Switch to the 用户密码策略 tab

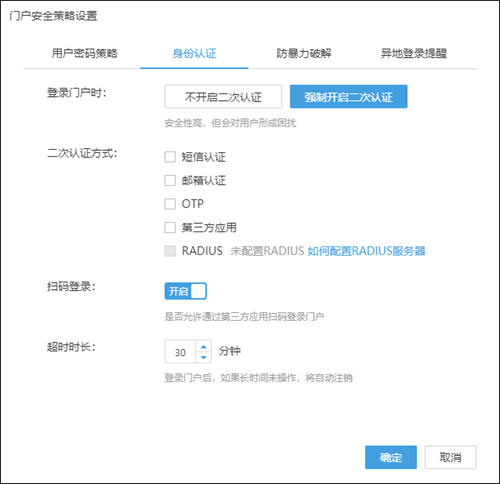coord(84,53)
